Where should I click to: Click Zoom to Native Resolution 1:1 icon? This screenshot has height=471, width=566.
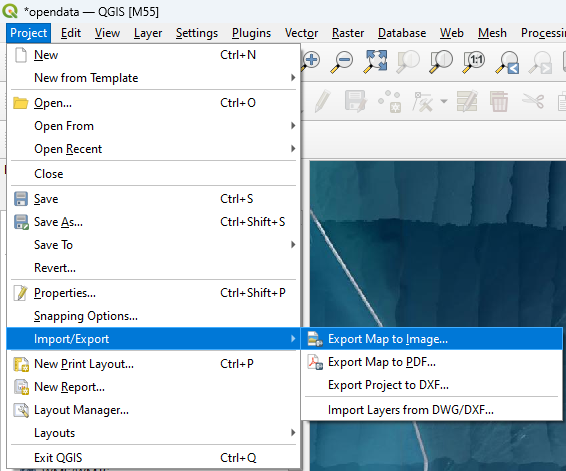pyautogui.click(x=474, y=62)
